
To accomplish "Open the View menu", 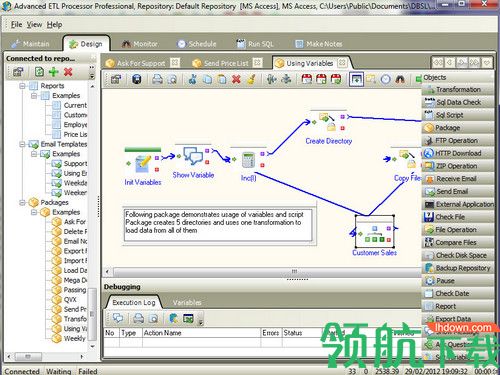I will coord(34,25).
